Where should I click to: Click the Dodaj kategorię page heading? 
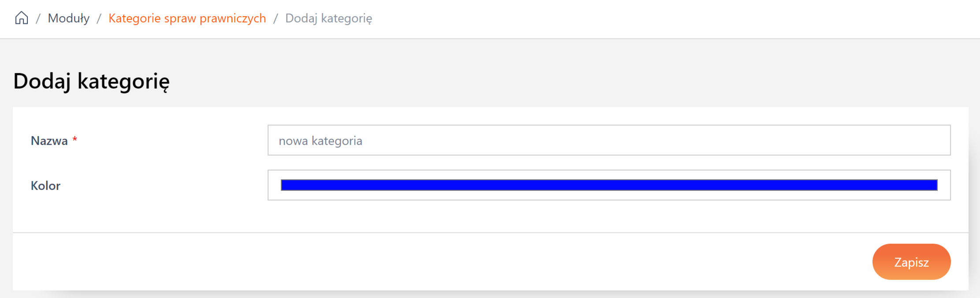click(91, 81)
